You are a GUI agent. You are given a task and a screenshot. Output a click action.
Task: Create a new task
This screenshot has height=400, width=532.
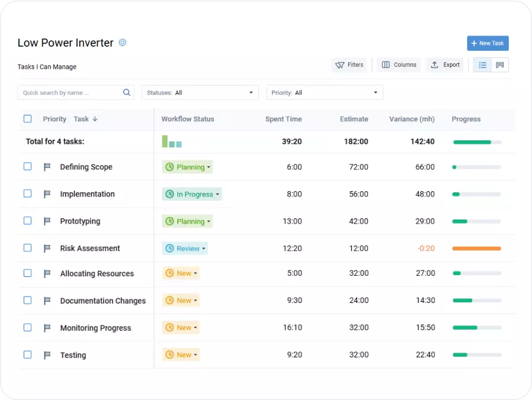coord(487,43)
